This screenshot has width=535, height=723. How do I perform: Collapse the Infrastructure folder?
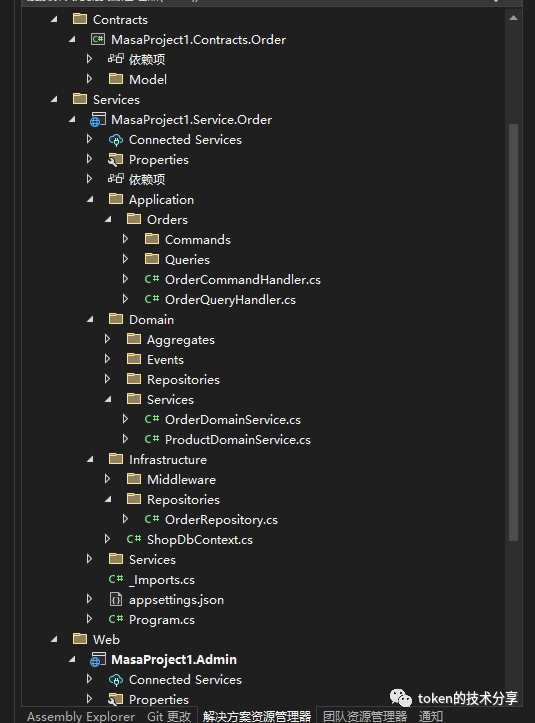[90, 459]
